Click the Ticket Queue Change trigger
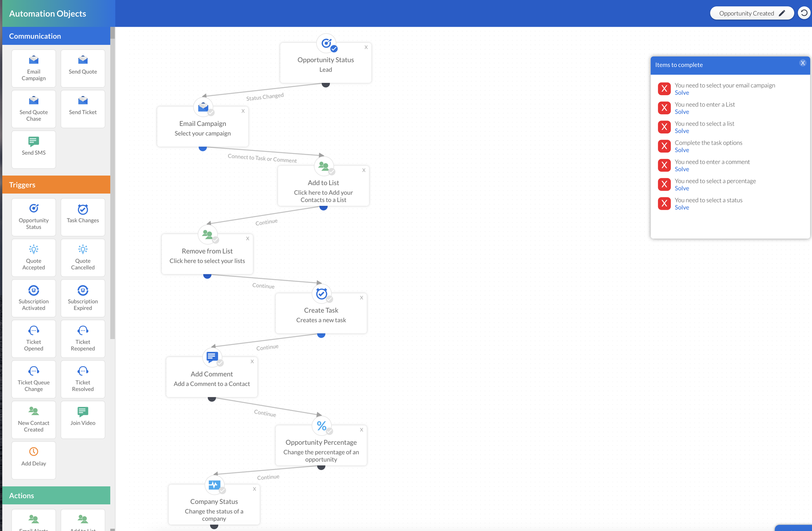This screenshot has width=812, height=531. pos(34,379)
